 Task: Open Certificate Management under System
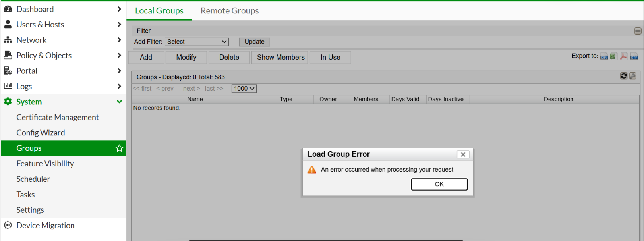58,117
